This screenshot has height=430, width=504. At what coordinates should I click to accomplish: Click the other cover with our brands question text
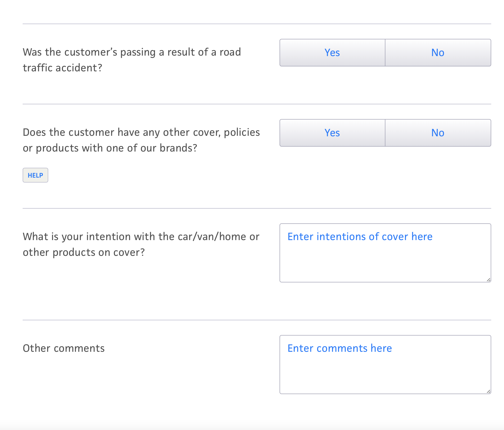(x=141, y=140)
